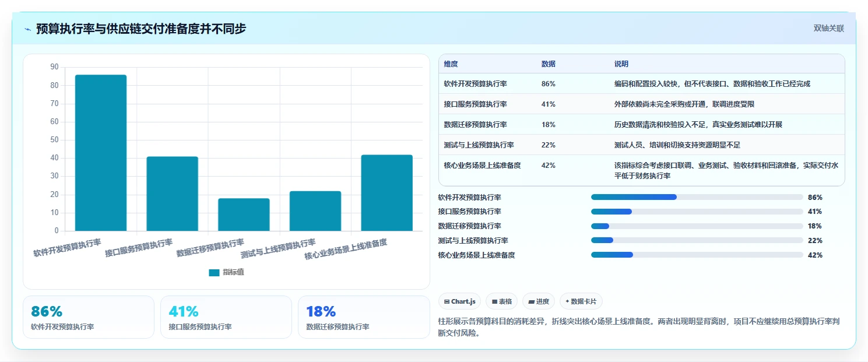The height and width of the screenshot is (362, 868).
Task: Click the shortest chart bar for 数据迁移预算执行率
Action: tap(244, 215)
